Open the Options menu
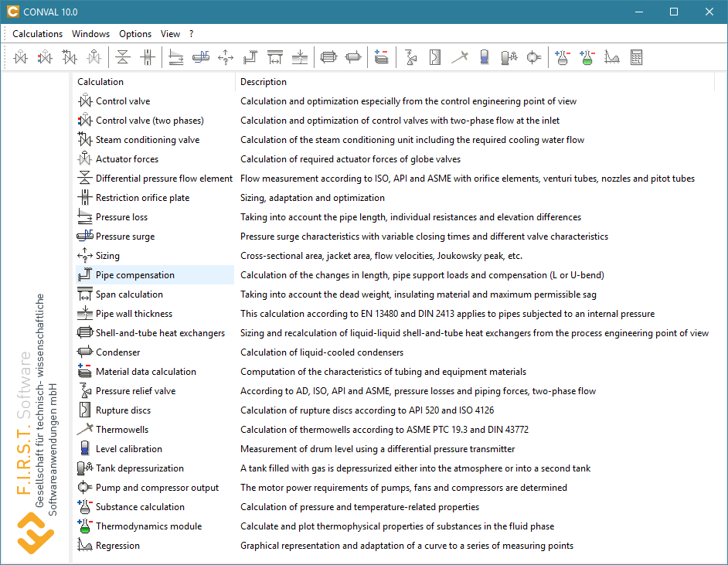728x565 pixels. (x=135, y=34)
